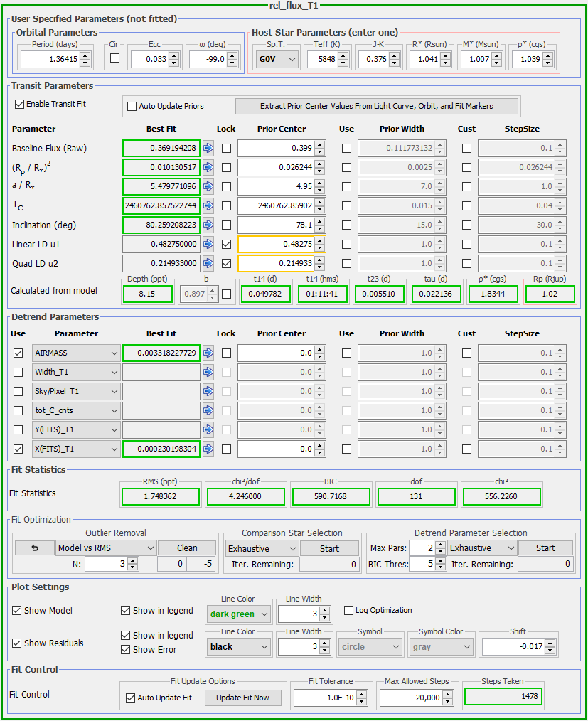Increase the Ecc value with up arrow
Viewport: 588px width, 721px height.
tap(173, 55)
